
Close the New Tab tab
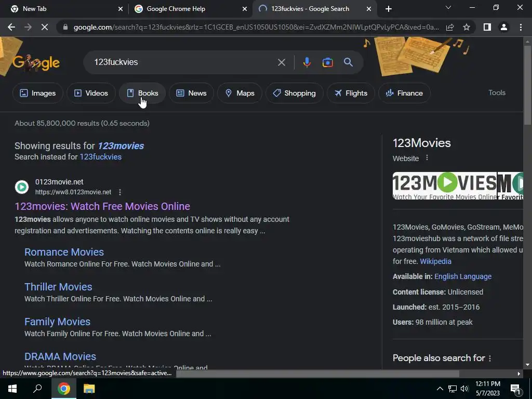tap(121, 9)
